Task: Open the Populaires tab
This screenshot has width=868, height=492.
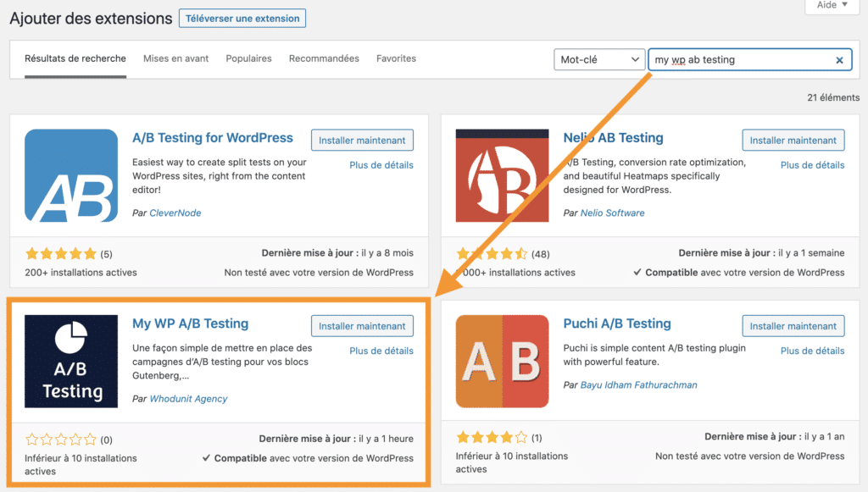Action: (248, 58)
